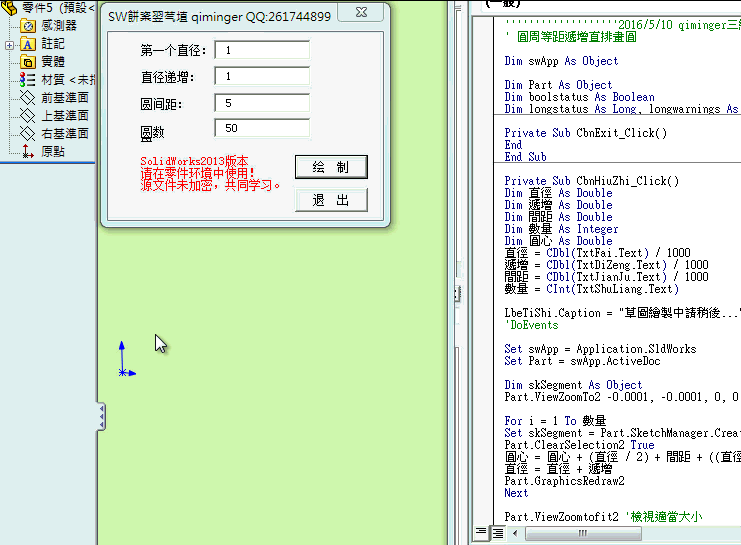Select the 感測器 tree label
The height and width of the screenshot is (545, 741).
click(x=59, y=26)
